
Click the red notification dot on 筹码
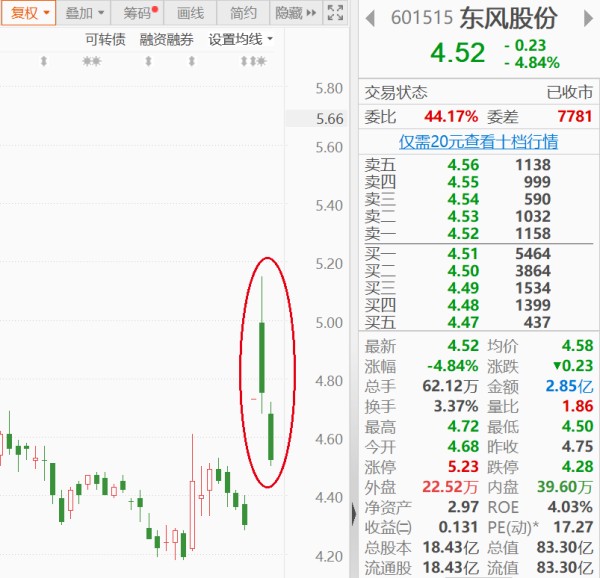click(155, 8)
